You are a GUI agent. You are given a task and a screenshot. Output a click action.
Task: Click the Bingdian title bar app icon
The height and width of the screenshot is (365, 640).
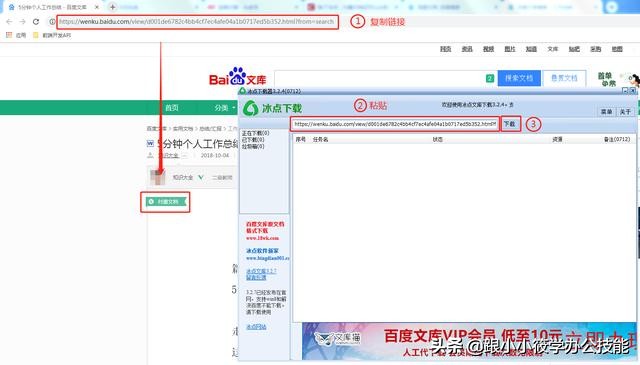tap(242, 91)
